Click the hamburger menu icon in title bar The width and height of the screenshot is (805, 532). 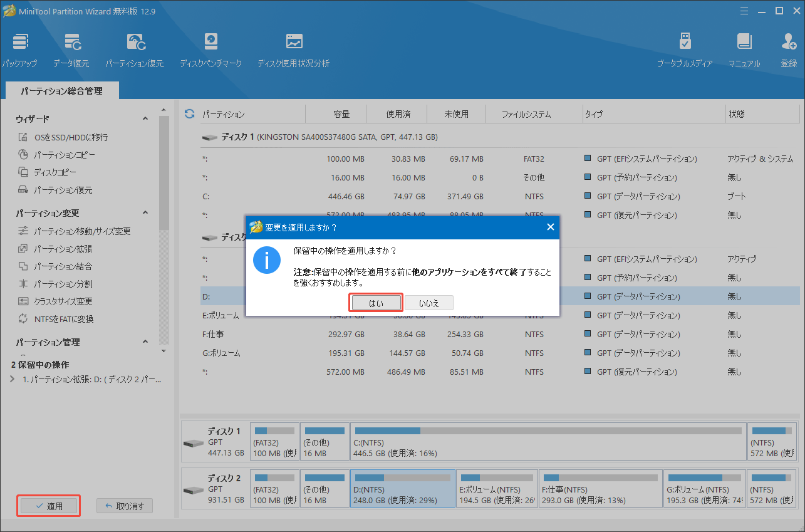pyautogui.click(x=744, y=11)
